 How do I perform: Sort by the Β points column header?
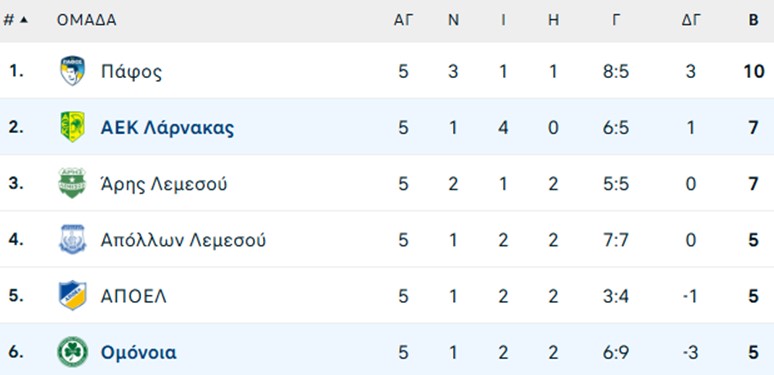tap(753, 20)
